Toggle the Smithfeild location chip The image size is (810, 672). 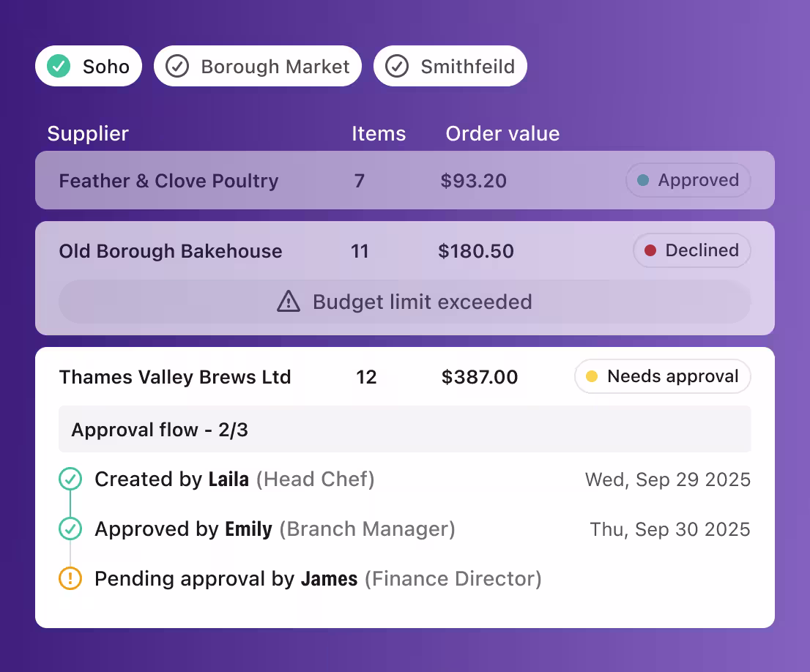(450, 66)
